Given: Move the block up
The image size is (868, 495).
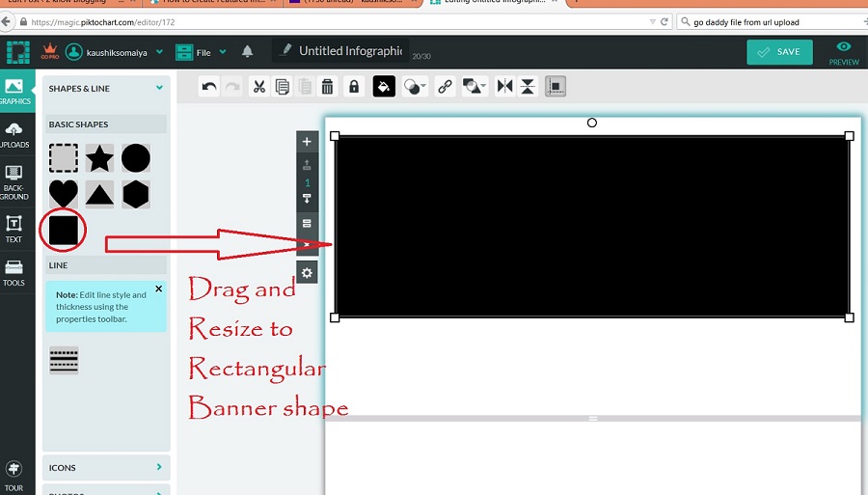Looking at the screenshot, I should (x=307, y=164).
